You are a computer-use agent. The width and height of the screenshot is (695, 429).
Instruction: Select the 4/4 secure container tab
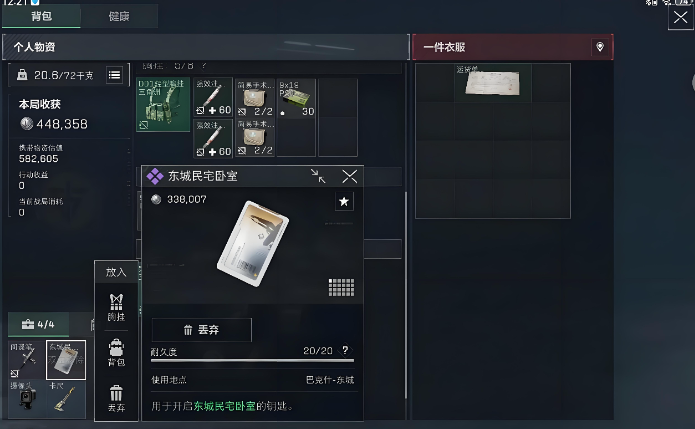coord(38,324)
